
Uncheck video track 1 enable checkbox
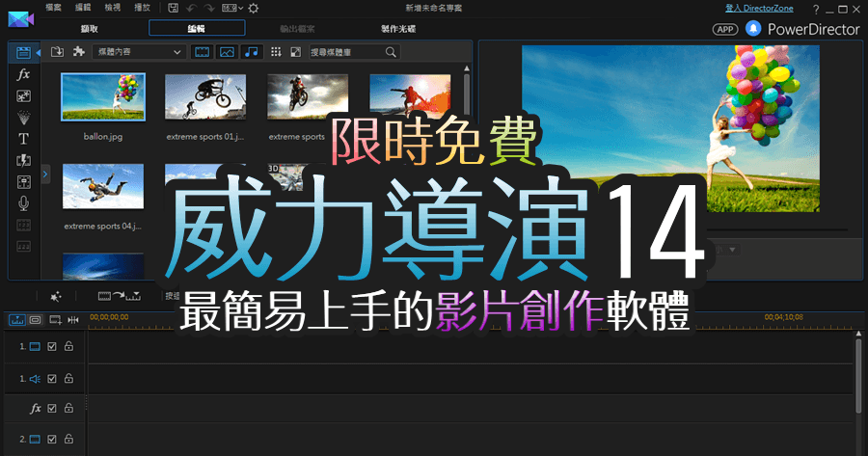point(52,346)
